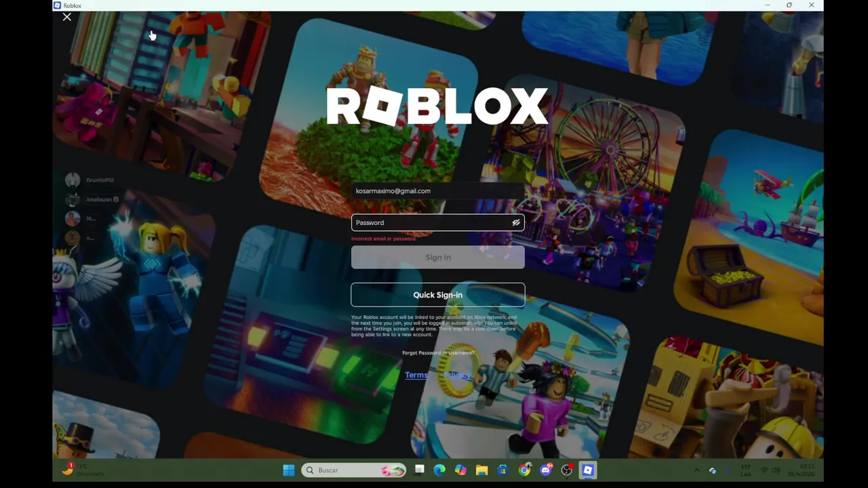Open File Explorer from the taskbar
Screen dimensions: 868x488
coord(481,470)
